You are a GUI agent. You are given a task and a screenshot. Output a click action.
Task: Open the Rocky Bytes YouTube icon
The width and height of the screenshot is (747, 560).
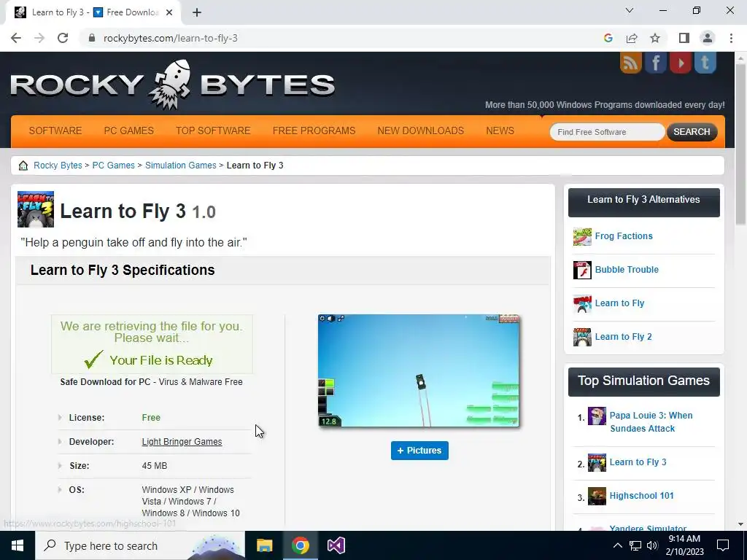(x=681, y=63)
